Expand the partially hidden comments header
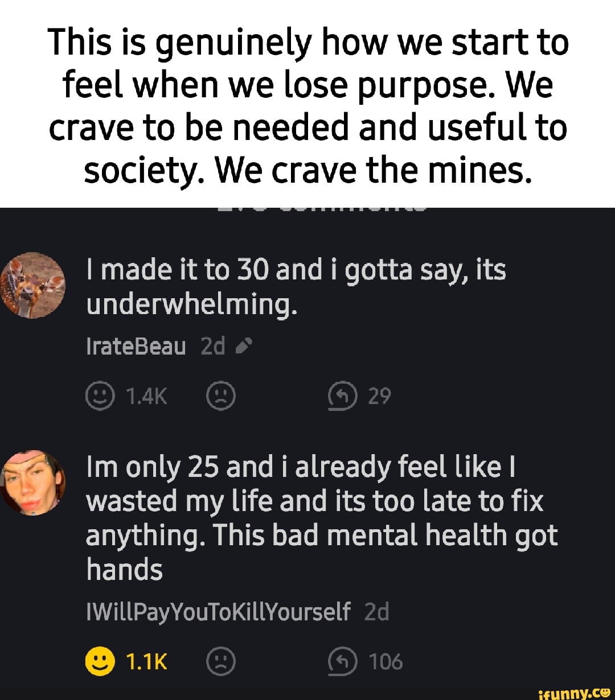Image resolution: width=615 pixels, height=700 pixels. [x=307, y=209]
